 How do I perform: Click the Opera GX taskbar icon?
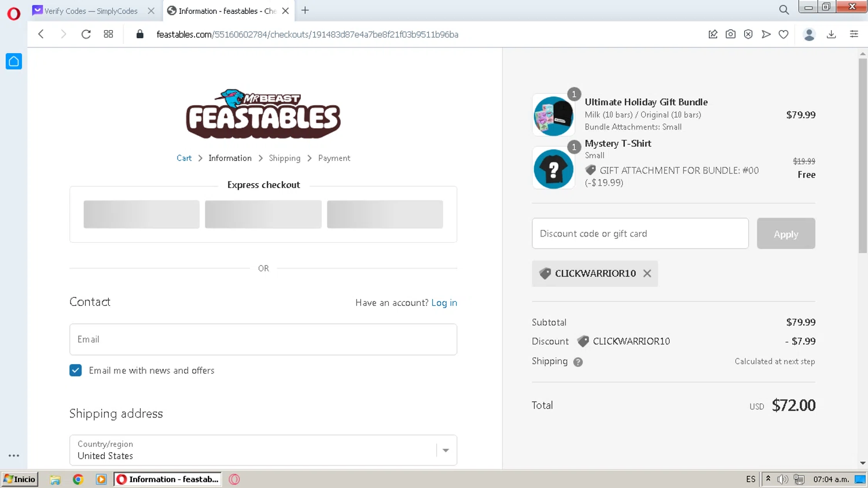click(x=234, y=479)
